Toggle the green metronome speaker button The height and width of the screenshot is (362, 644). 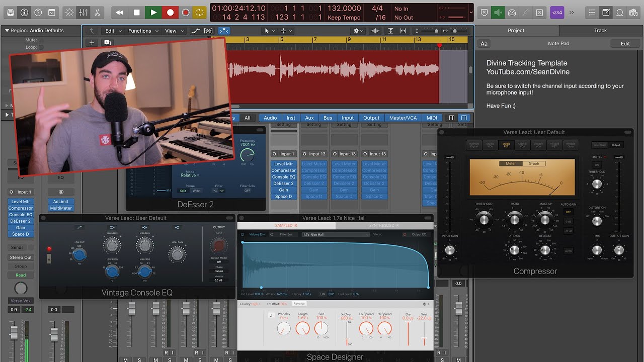498,12
